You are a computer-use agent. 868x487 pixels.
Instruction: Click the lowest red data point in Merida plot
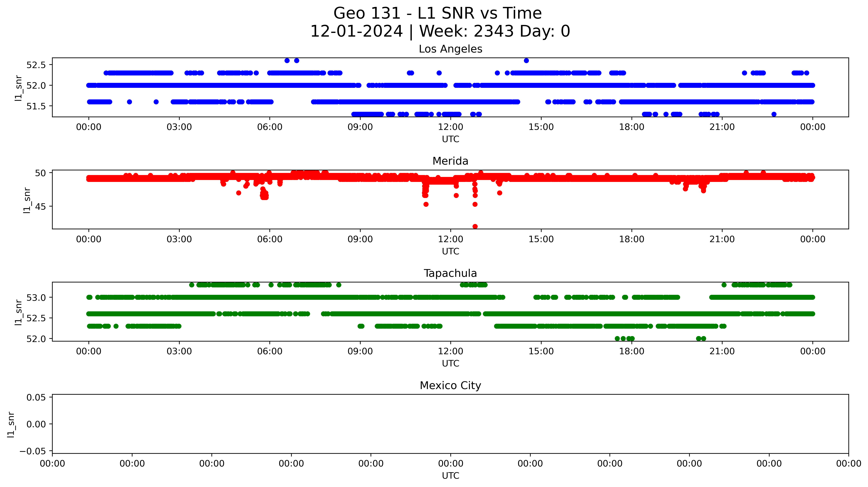tap(475, 227)
